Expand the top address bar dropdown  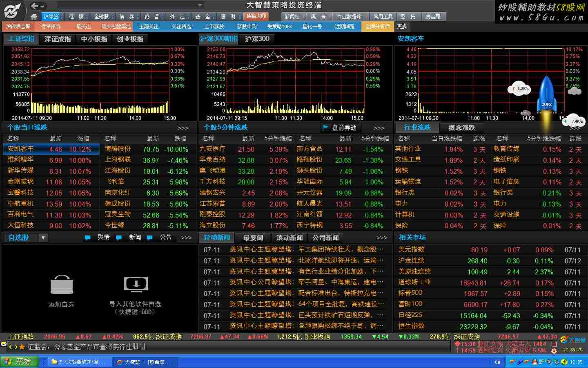pos(200,5)
